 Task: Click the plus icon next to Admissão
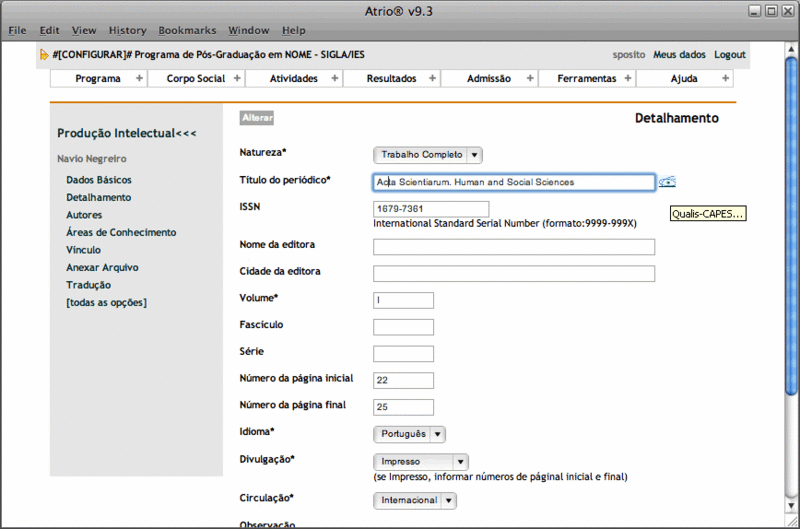pos(531,78)
